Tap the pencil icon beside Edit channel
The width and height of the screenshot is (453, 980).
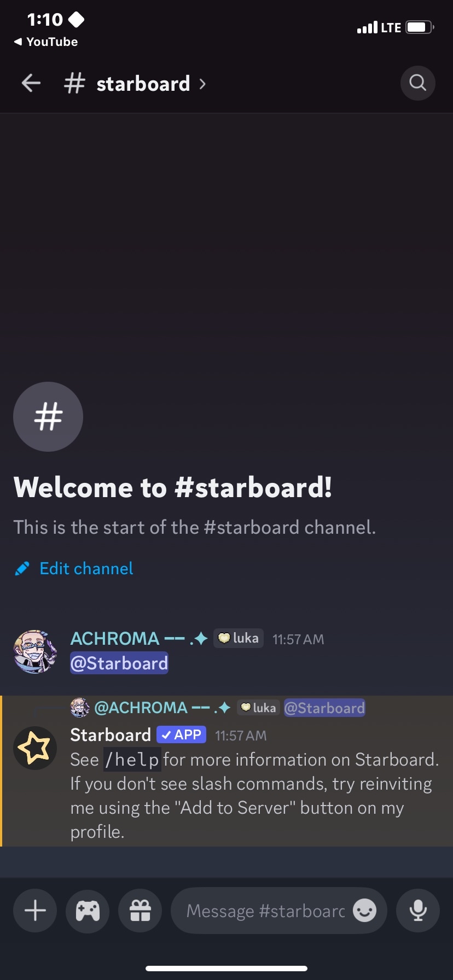[x=22, y=569]
